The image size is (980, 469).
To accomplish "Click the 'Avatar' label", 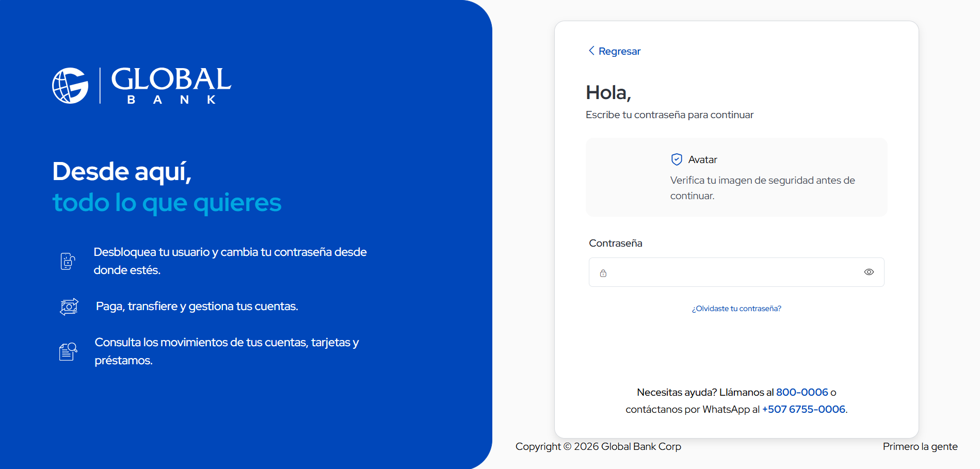I will (x=702, y=159).
